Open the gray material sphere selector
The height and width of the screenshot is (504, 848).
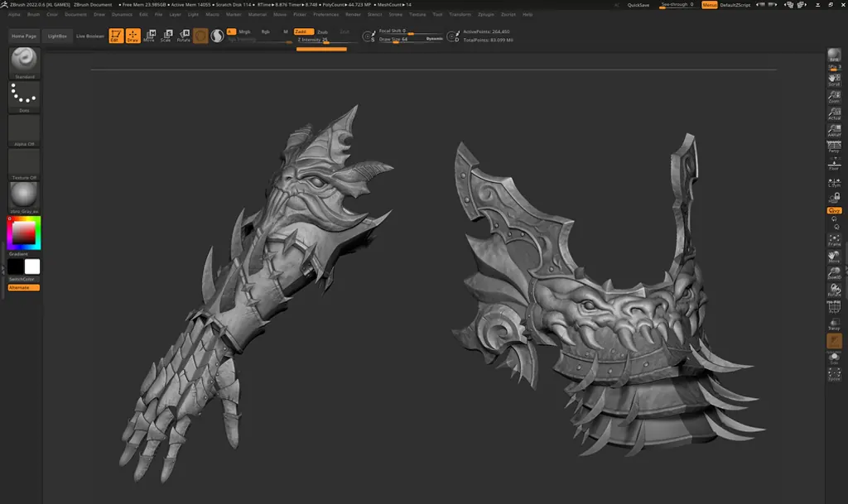24,197
